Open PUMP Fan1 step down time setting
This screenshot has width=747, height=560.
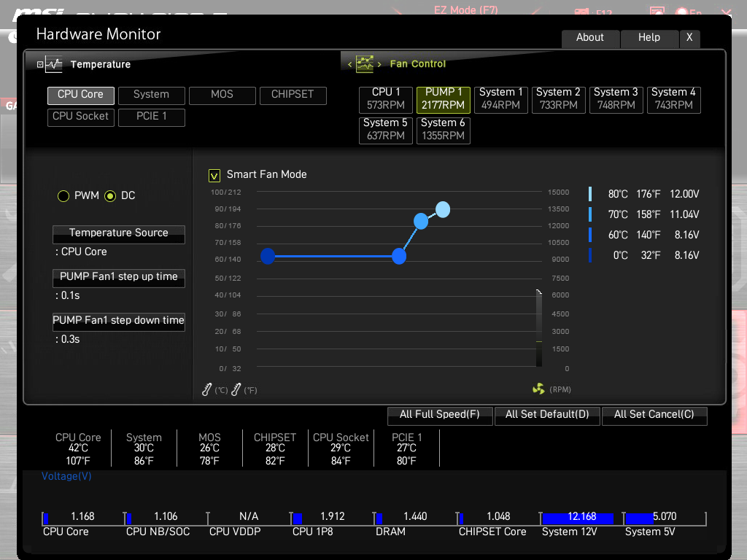[119, 322]
